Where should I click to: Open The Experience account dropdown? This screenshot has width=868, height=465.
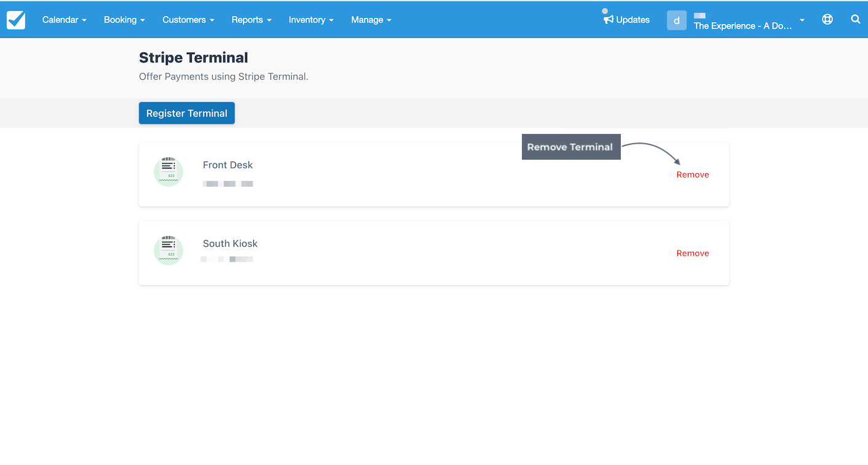pyautogui.click(x=749, y=21)
